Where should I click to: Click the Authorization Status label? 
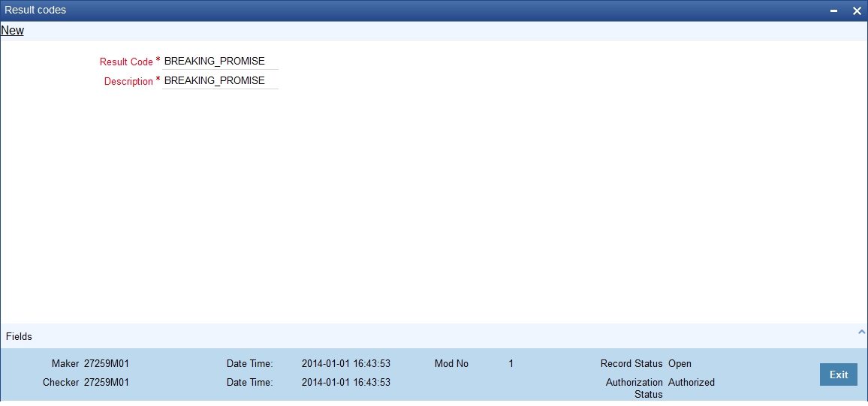pos(634,388)
